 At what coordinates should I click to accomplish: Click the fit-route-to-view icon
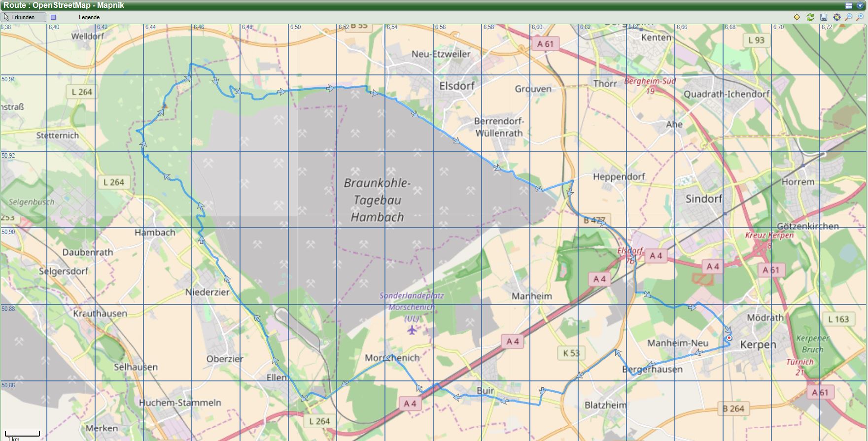(x=836, y=17)
